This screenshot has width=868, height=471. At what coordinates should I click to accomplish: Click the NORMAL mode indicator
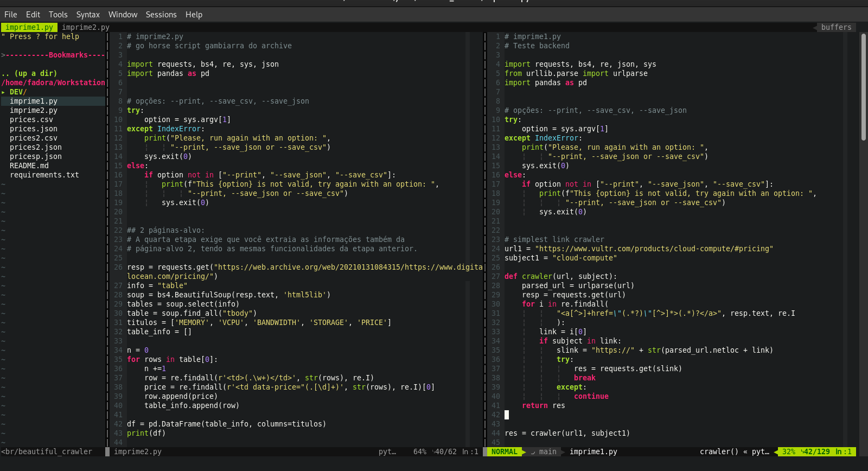(x=505, y=451)
